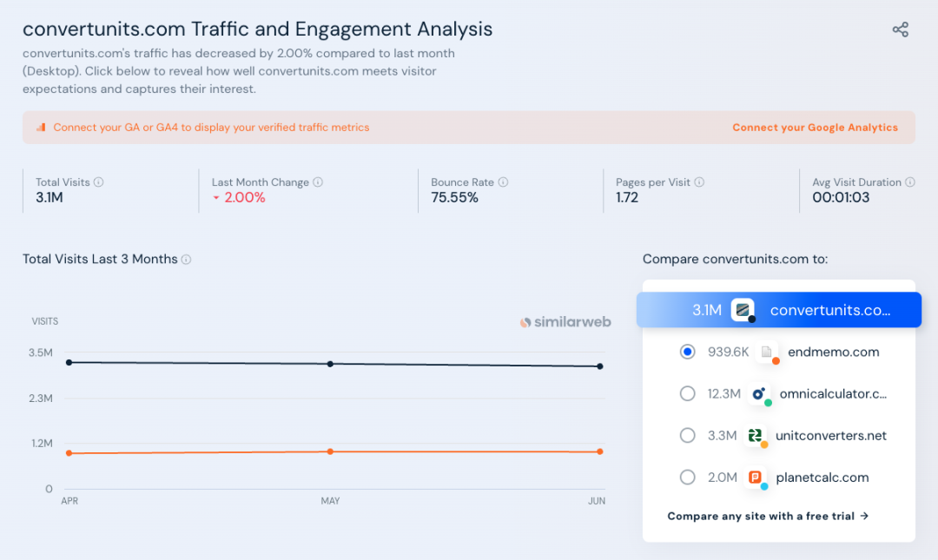Click the JUN data point on dark line
Image resolution: width=938 pixels, height=560 pixels.
(x=600, y=366)
